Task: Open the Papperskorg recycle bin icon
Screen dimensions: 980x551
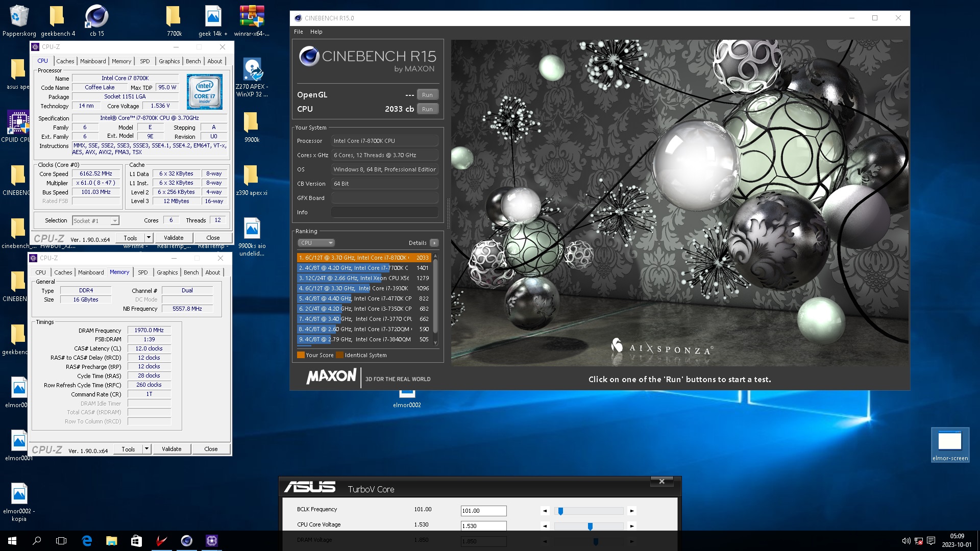Action: coord(19,20)
